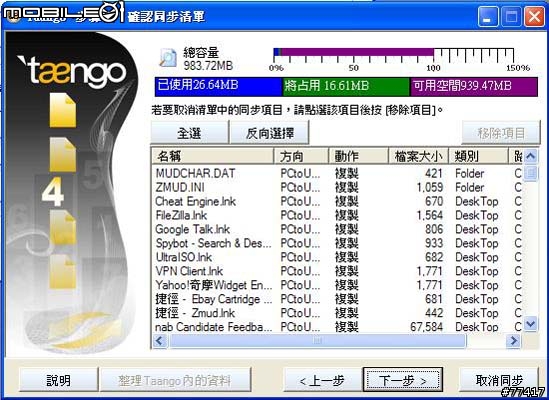
Task: Select the nab Candidate Feedba... row
Action: (338, 327)
